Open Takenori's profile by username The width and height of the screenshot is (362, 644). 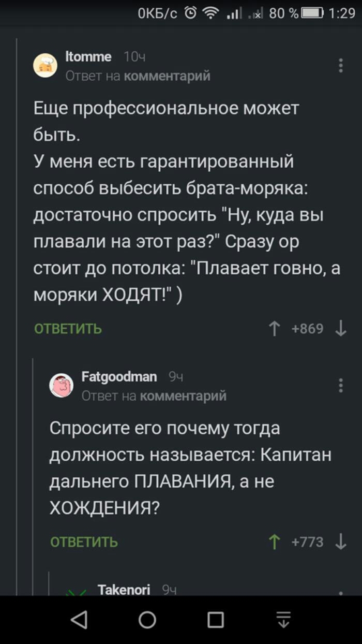click(124, 589)
